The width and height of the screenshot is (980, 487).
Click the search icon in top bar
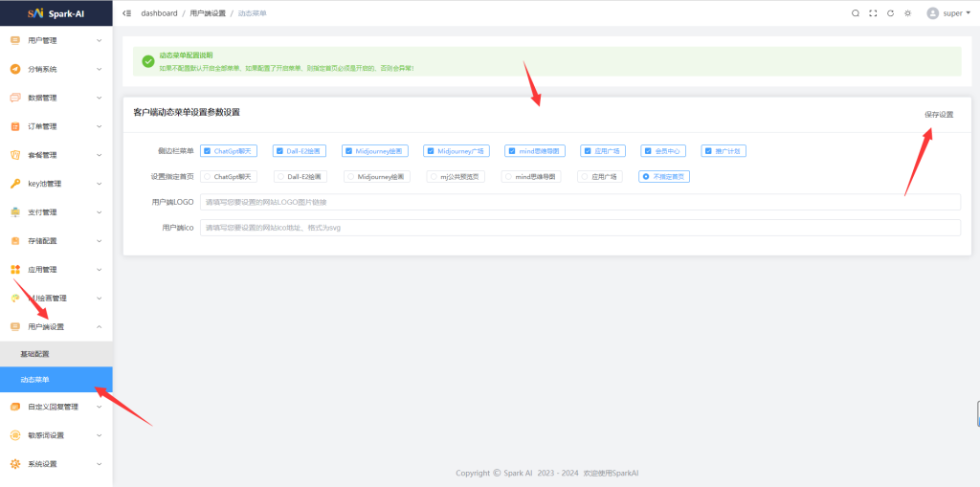coord(856,13)
